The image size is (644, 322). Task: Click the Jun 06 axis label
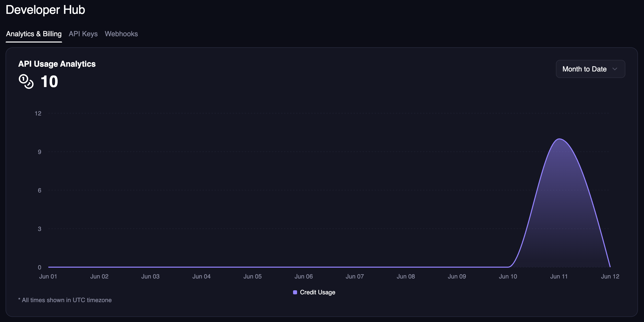point(304,276)
